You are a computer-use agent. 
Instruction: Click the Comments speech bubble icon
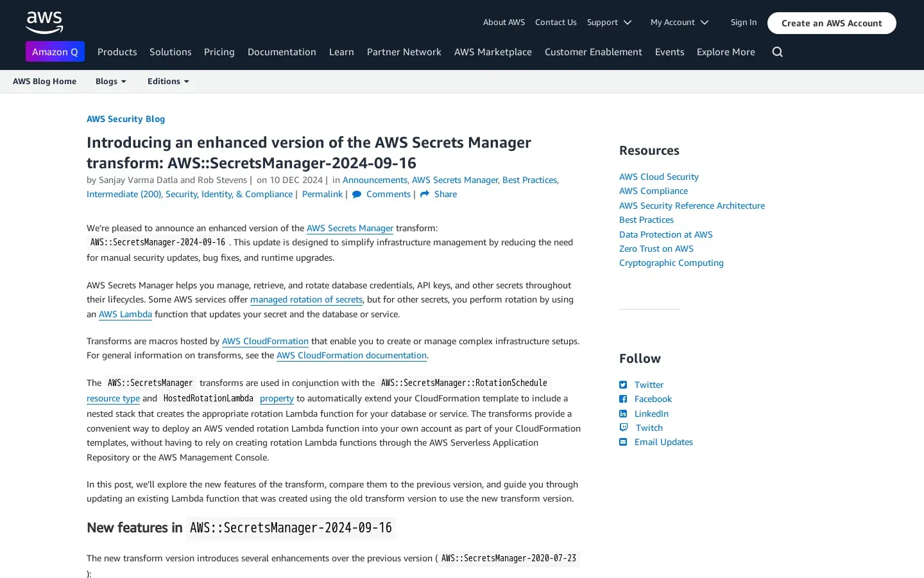357,195
